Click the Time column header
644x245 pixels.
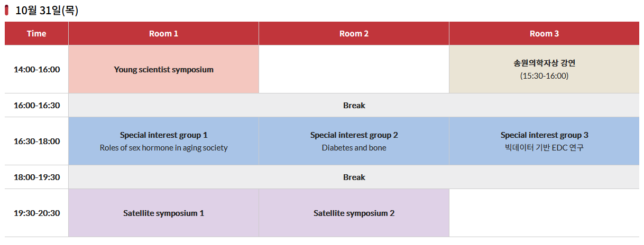coord(36,33)
